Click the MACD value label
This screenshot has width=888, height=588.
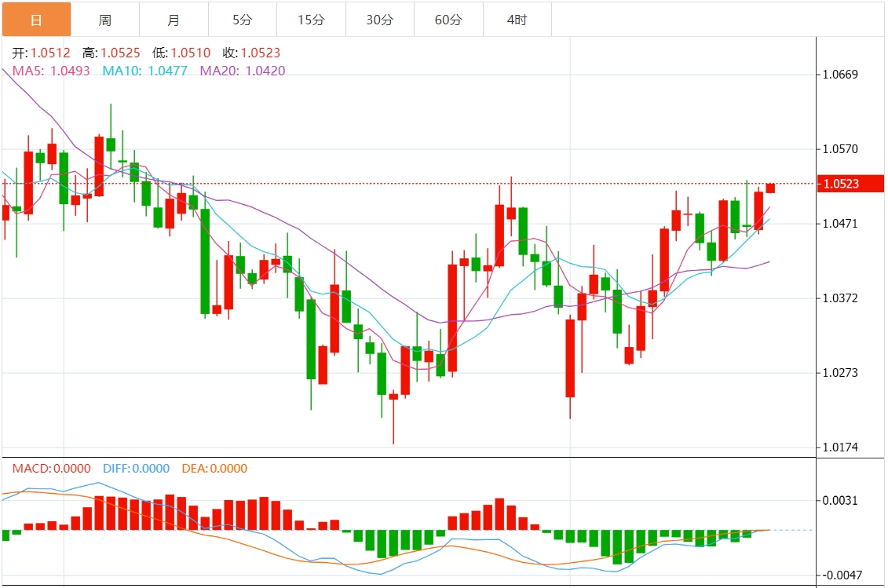(x=51, y=469)
